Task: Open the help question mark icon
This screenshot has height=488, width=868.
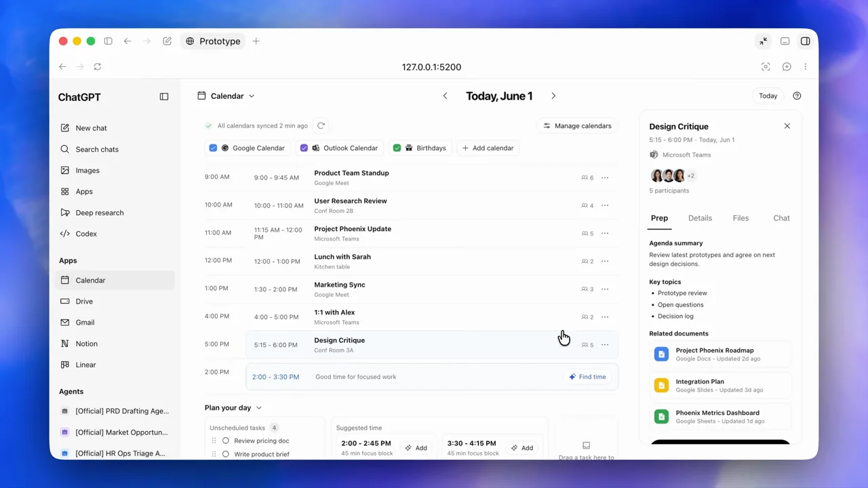Action: 797,96
